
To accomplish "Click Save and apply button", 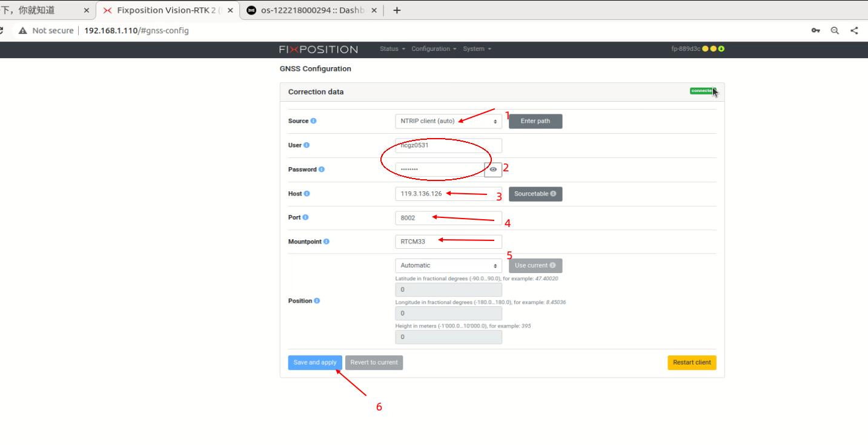I will pos(315,363).
